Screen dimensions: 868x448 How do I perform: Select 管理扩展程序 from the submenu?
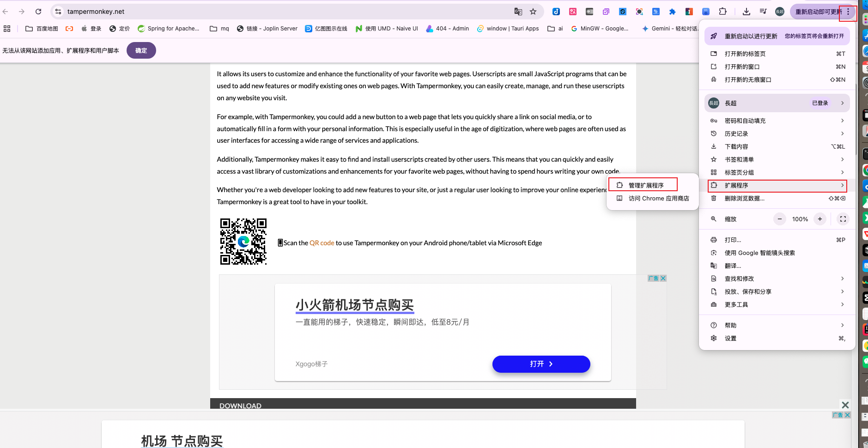[x=645, y=185]
